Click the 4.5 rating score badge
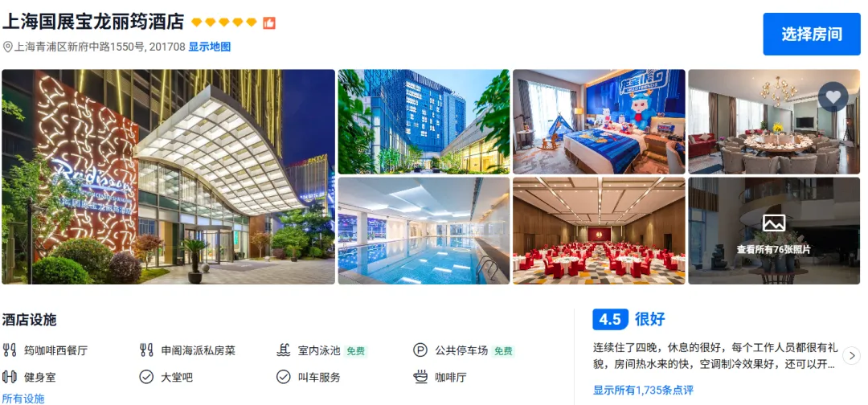Viewport: 868px width, 405px height. pyautogui.click(x=611, y=319)
